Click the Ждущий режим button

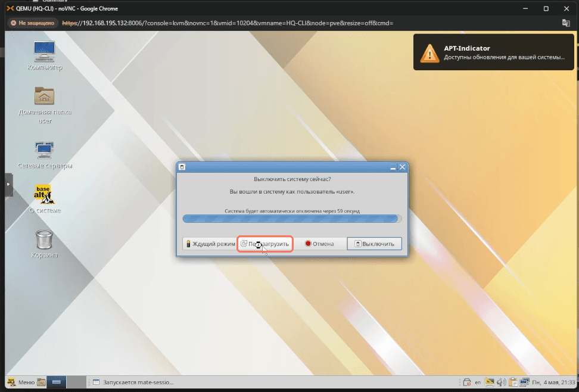[210, 244]
